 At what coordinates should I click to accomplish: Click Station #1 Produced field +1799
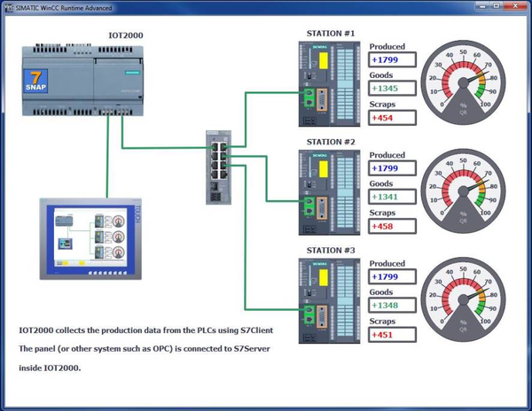coord(392,60)
